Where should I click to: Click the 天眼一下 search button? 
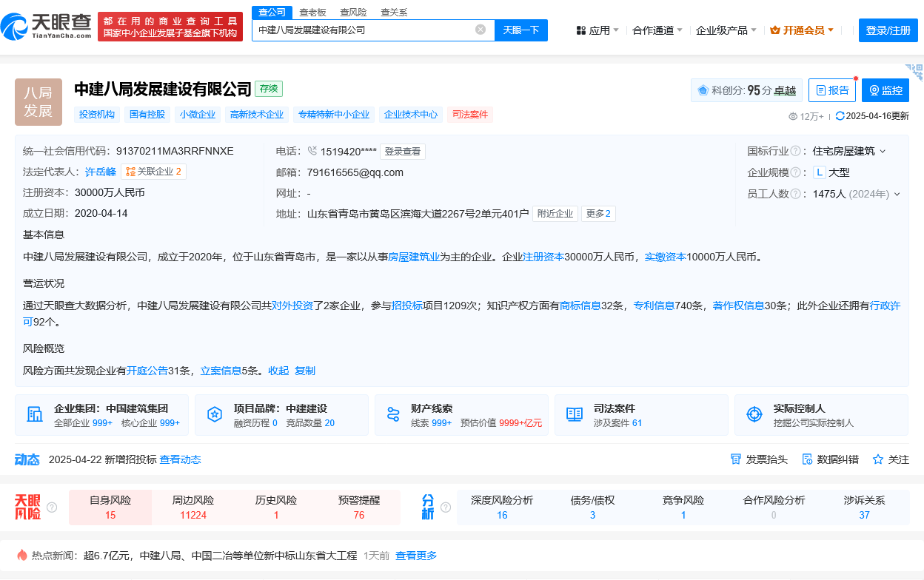[x=520, y=30]
